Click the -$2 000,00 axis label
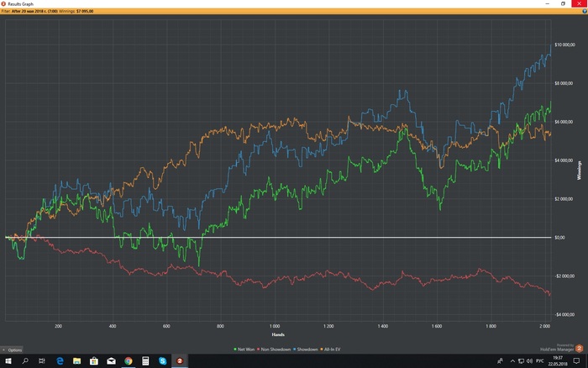The width and height of the screenshot is (588, 368). tap(564, 276)
